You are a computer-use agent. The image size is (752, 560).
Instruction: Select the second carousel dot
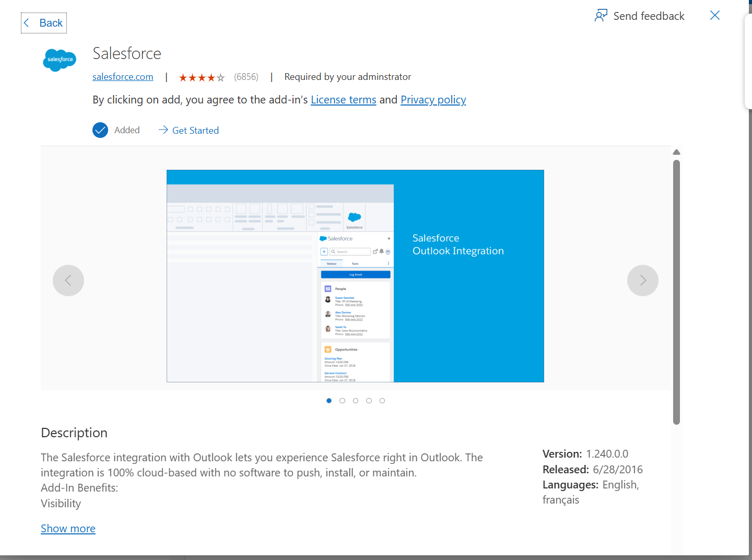click(x=342, y=401)
